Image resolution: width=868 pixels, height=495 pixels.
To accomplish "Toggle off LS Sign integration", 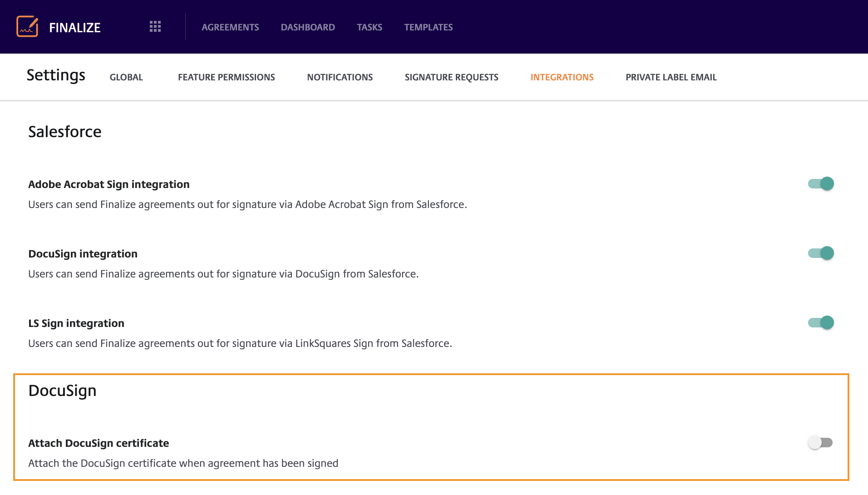I will (821, 322).
